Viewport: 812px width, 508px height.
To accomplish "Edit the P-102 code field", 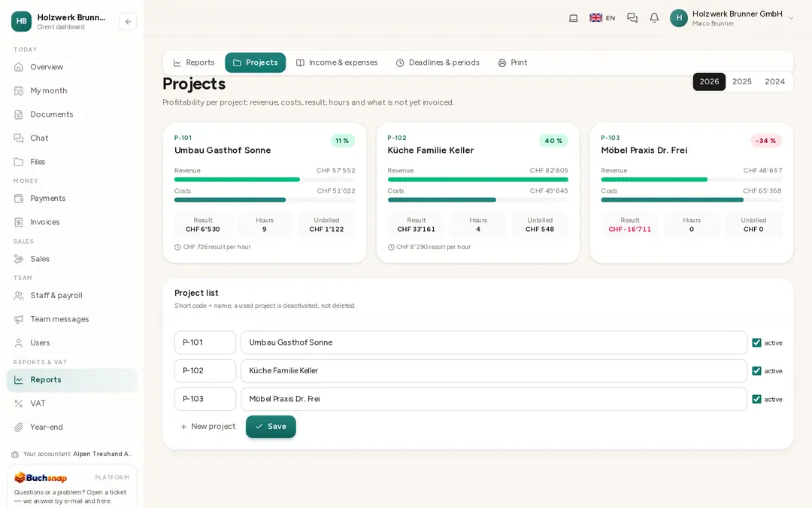I will pyautogui.click(x=205, y=371).
